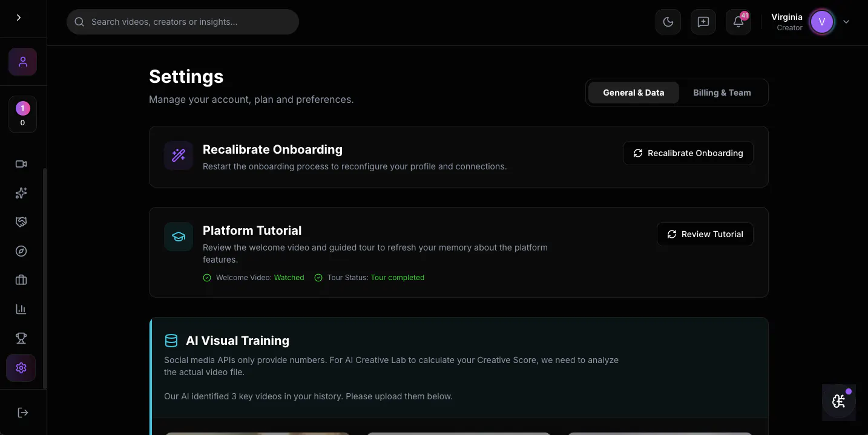Viewport: 868px width, 435px height.
Task: Open the compass explore sidebar icon
Action: coord(21,251)
